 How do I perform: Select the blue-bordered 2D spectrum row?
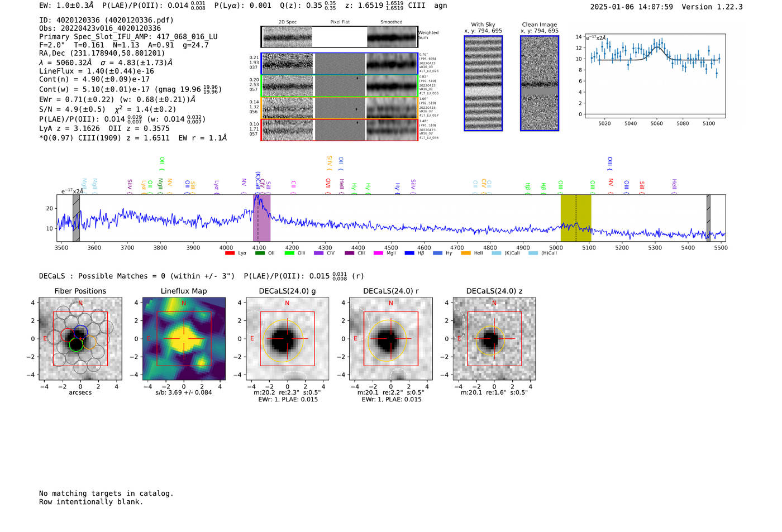coord(339,64)
